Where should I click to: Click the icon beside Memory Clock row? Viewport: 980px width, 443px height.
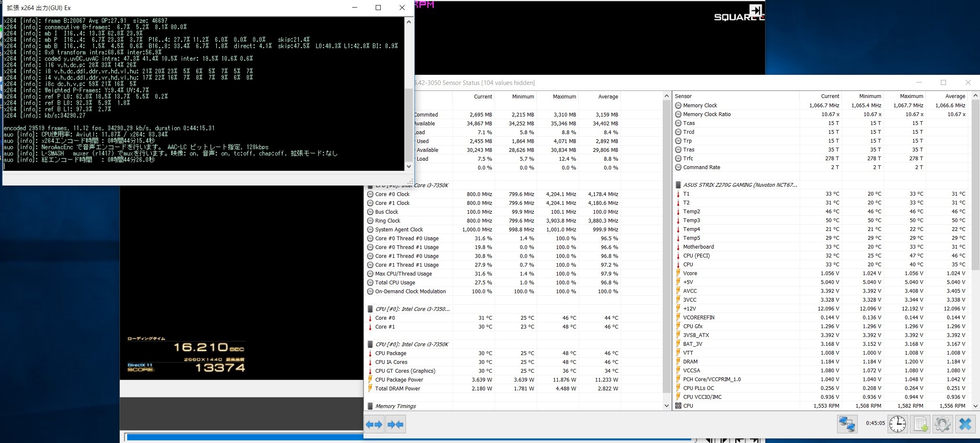[x=678, y=105]
